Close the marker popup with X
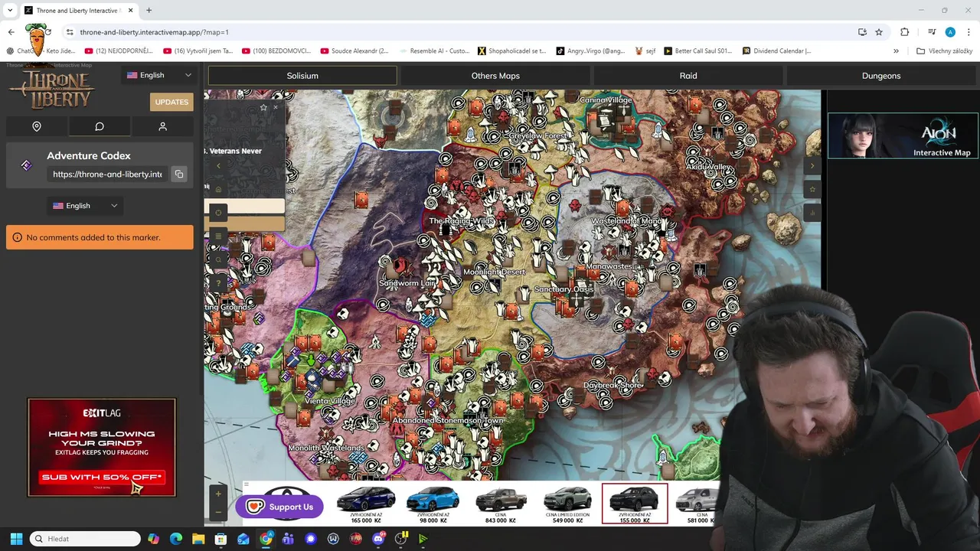The width and height of the screenshot is (980, 551). pyautogui.click(x=276, y=107)
